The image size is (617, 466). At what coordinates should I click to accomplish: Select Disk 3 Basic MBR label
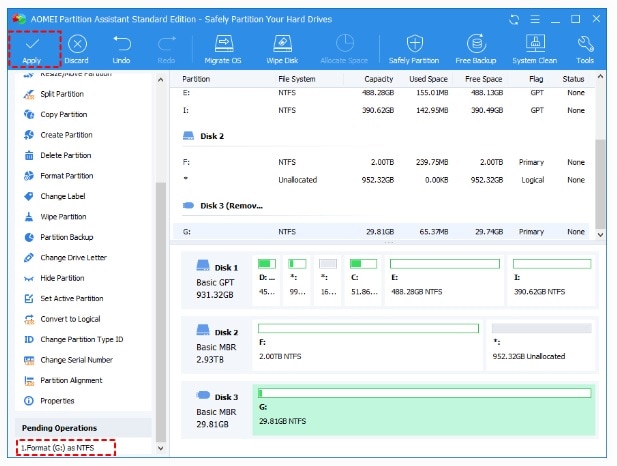pyautogui.click(x=217, y=411)
